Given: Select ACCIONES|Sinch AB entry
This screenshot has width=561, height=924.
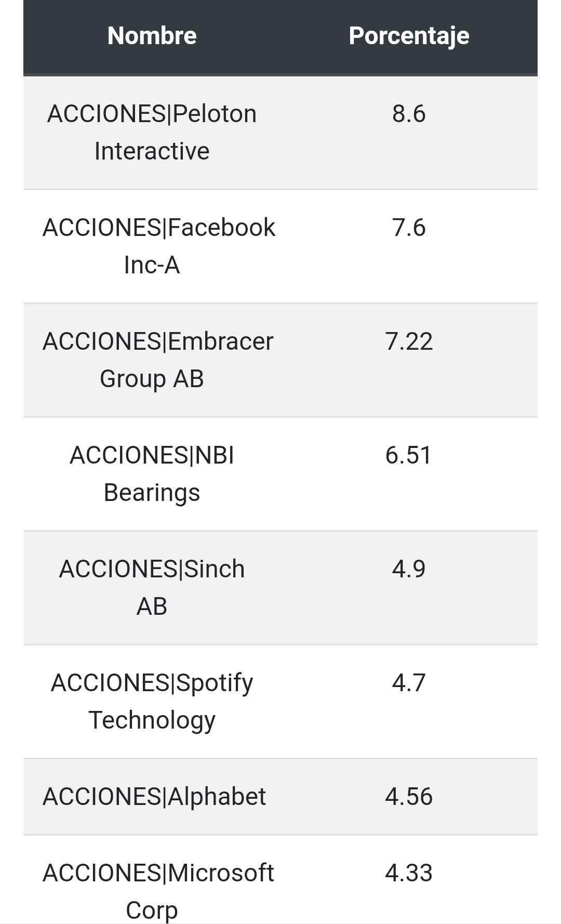Looking at the screenshot, I should pyautogui.click(x=152, y=588).
